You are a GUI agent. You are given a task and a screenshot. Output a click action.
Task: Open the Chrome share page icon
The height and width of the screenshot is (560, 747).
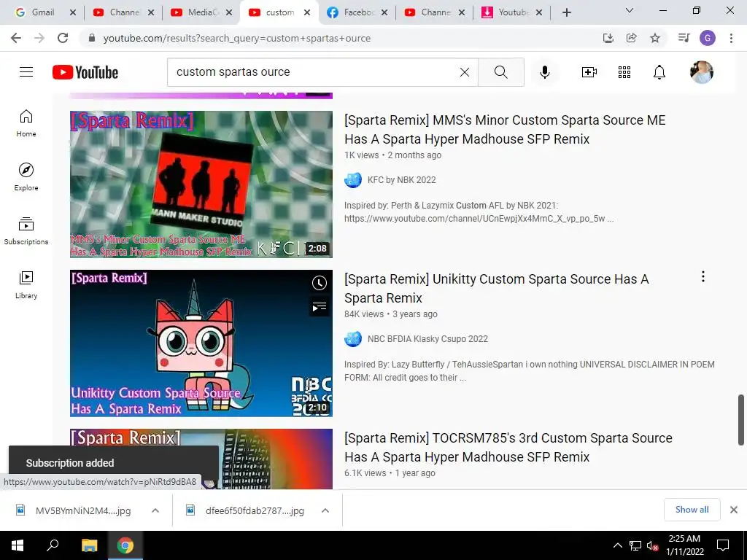(632, 38)
